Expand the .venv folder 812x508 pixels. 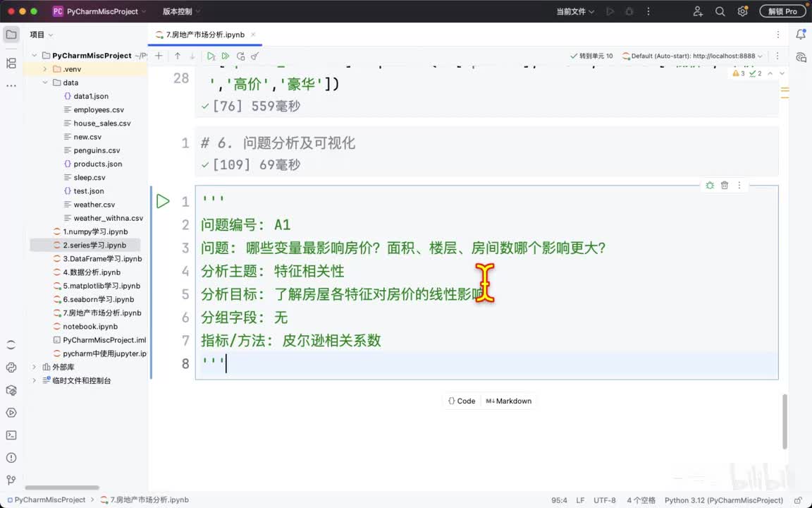click(45, 69)
